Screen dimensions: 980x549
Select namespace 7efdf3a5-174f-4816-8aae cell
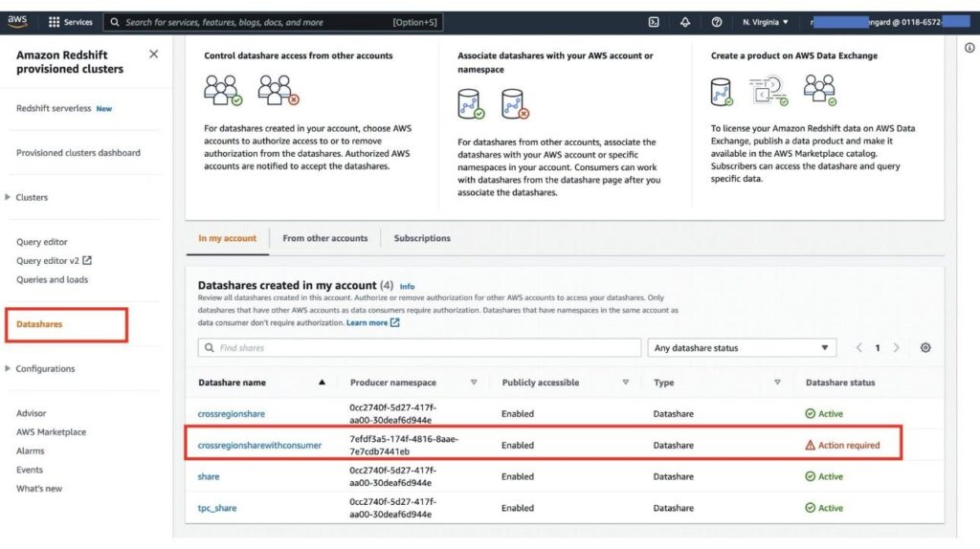404,445
